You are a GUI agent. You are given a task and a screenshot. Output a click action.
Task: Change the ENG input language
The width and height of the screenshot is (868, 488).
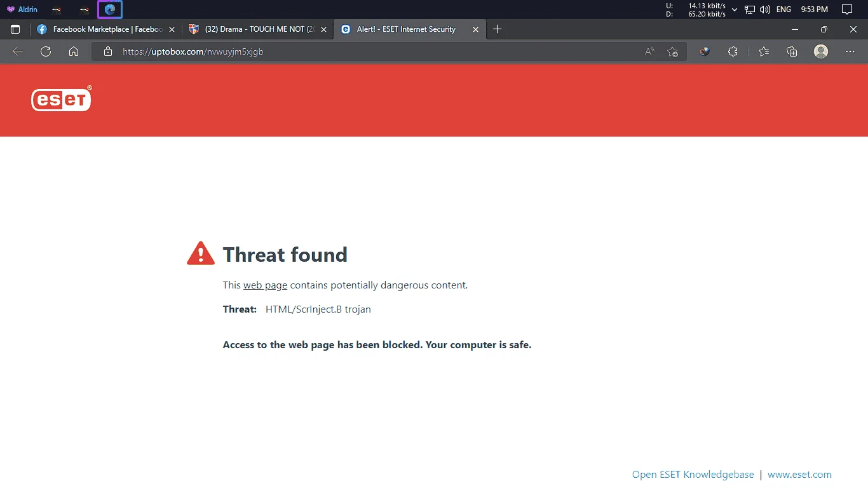(784, 10)
